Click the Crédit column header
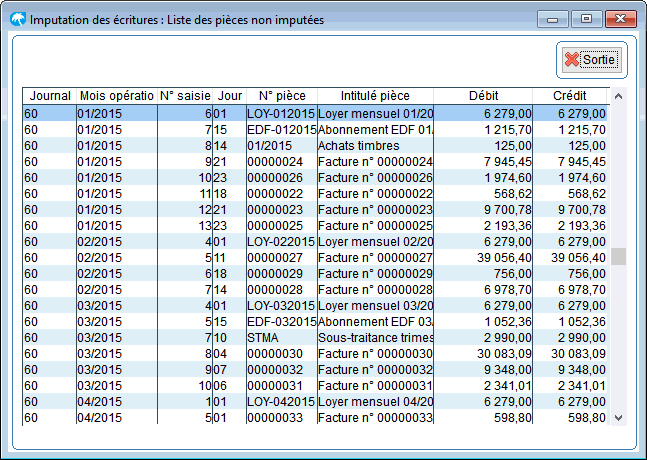This screenshot has width=647, height=460. [570, 96]
